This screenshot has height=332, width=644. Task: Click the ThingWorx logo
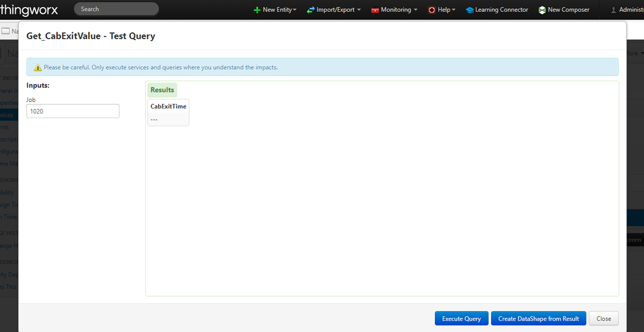point(29,10)
